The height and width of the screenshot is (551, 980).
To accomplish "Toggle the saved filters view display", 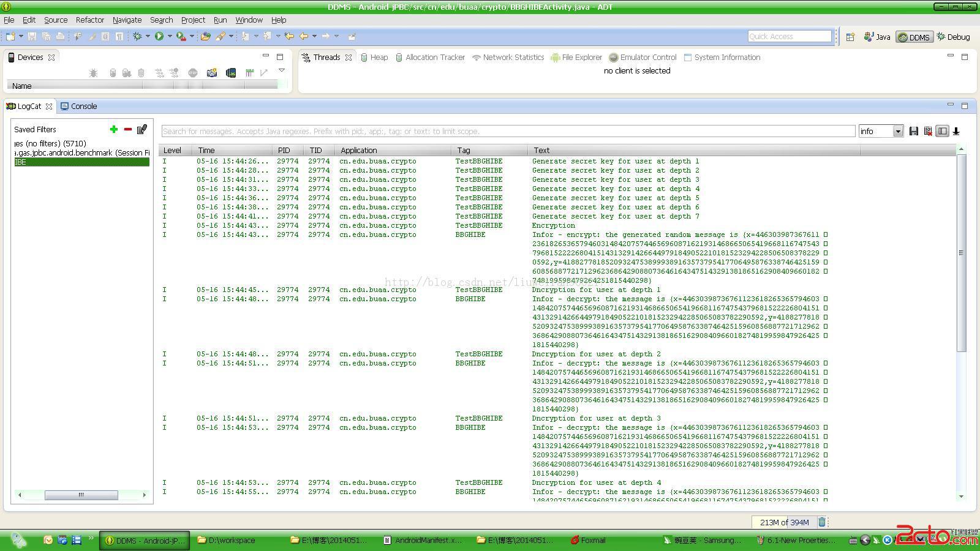I will pos(942,131).
